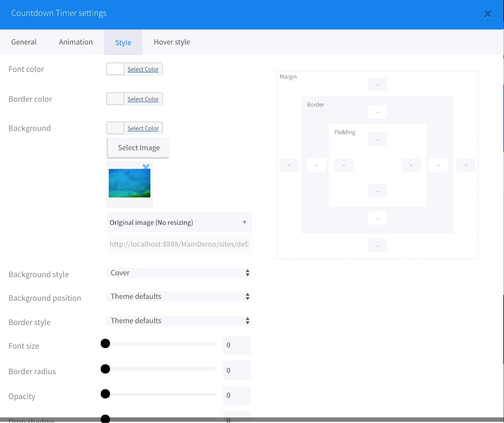Click the Padding top value box
504x423 pixels.
pyautogui.click(x=377, y=139)
